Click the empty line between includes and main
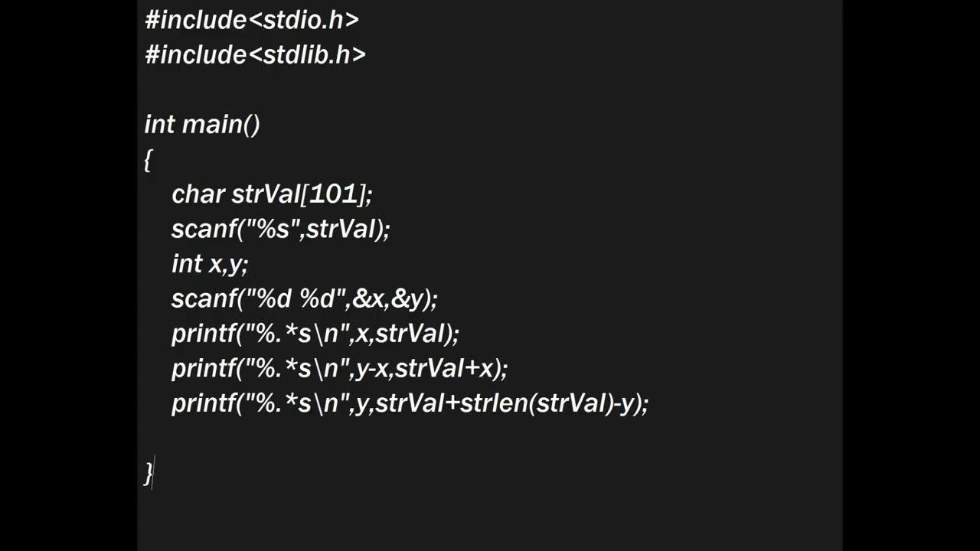Viewport: 980px width, 551px height. [306, 90]
